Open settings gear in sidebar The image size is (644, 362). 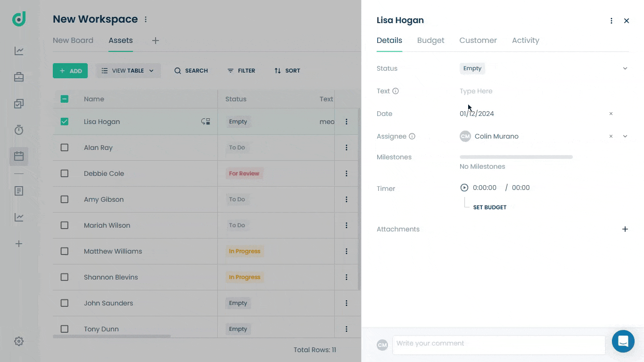click(19, 341)
